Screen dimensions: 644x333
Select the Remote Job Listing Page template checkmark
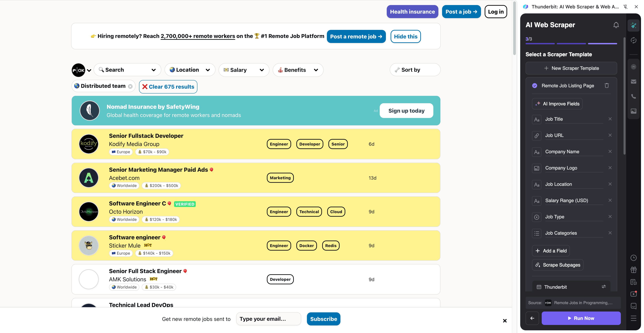click(535, 86)
